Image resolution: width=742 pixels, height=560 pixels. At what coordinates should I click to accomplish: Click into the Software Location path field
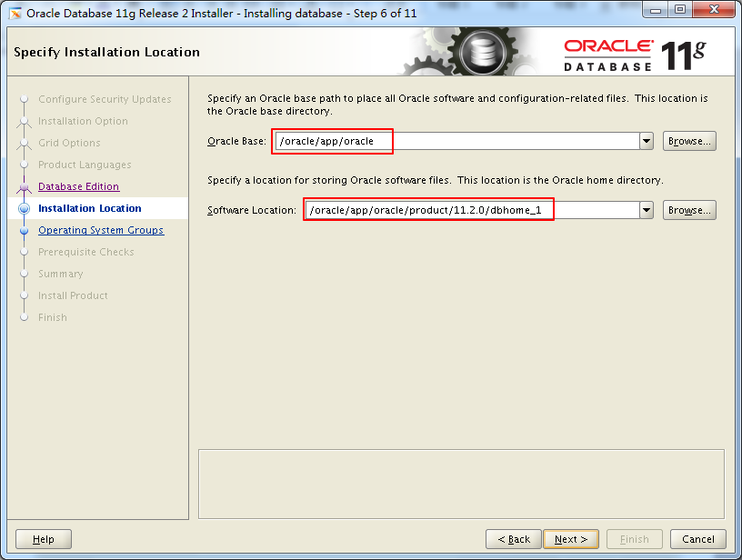(x=473, y=210)
